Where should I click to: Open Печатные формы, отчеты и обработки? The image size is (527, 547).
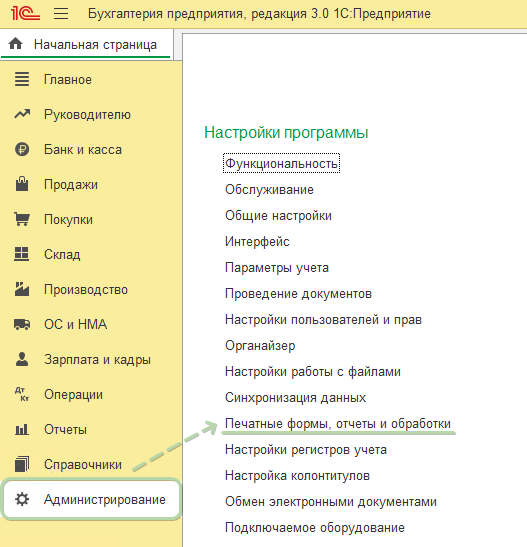(338, 424)
